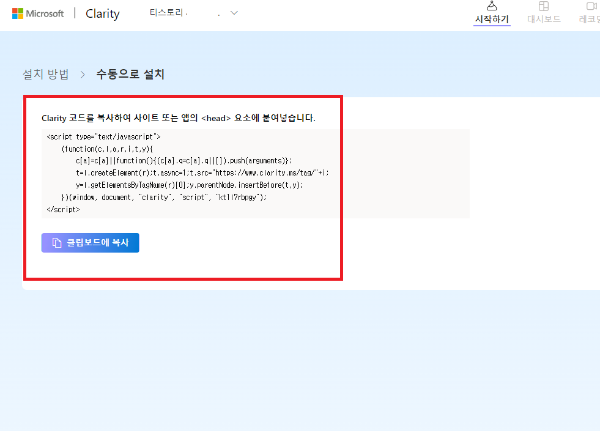Click the script type text/javascript line

103,137
